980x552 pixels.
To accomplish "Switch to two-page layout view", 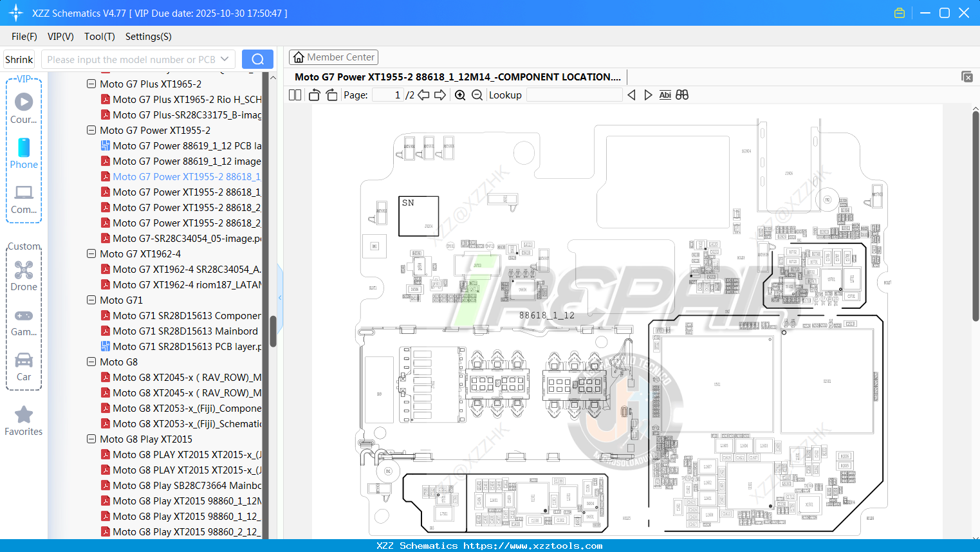I will coord(294,95).
